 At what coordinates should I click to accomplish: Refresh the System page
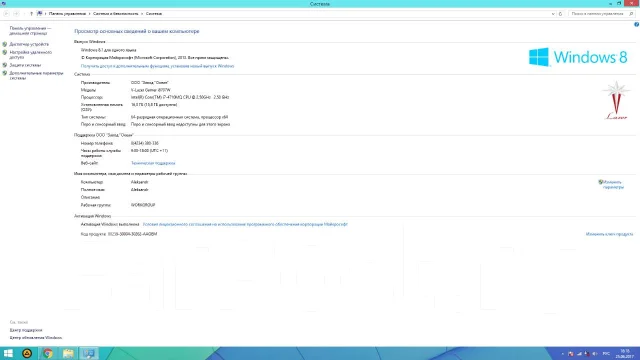pyautogui.click(x=560, y=14)
